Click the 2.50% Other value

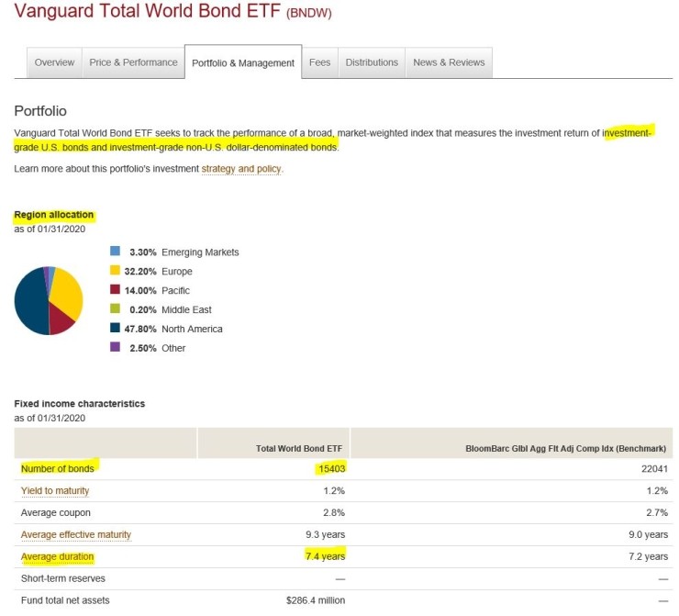[x=143, y=348]
